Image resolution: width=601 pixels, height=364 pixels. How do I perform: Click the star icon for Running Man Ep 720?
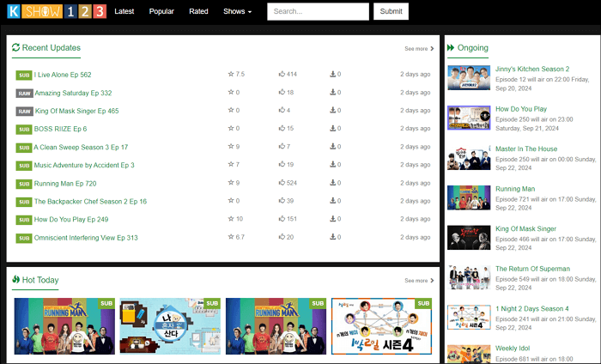[x=231, y=182]
